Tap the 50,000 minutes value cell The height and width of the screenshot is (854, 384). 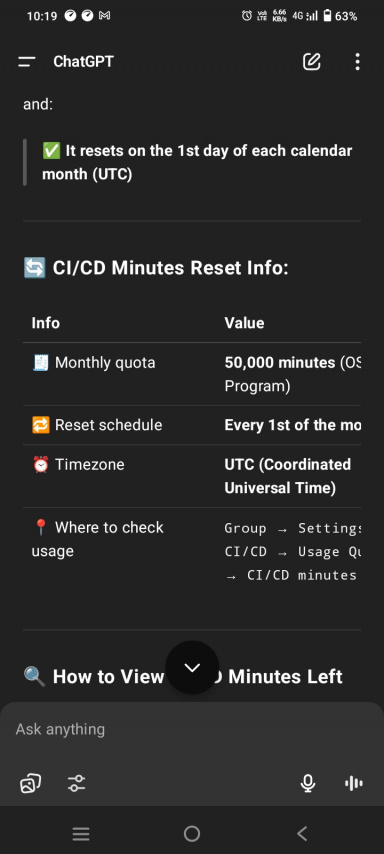tap(292, 374)
